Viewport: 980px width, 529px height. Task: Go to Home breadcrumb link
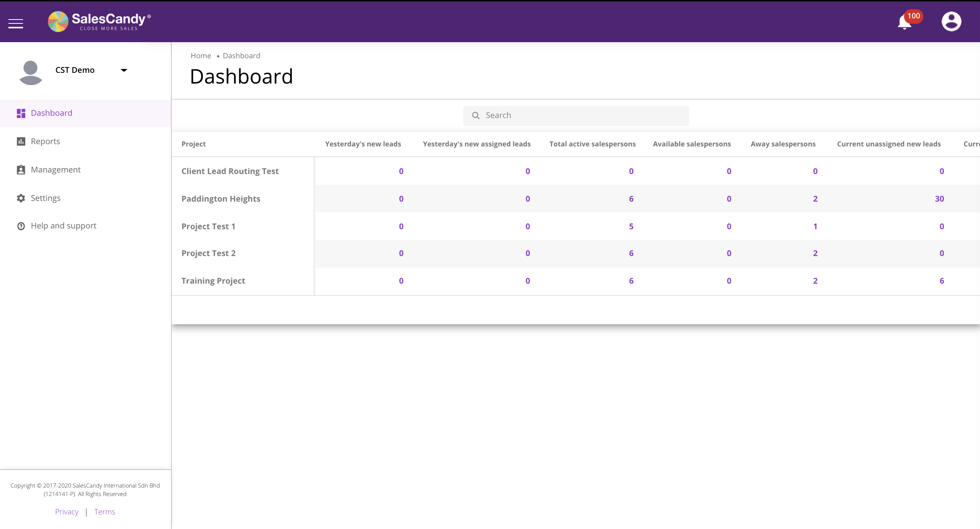point(201,56)
